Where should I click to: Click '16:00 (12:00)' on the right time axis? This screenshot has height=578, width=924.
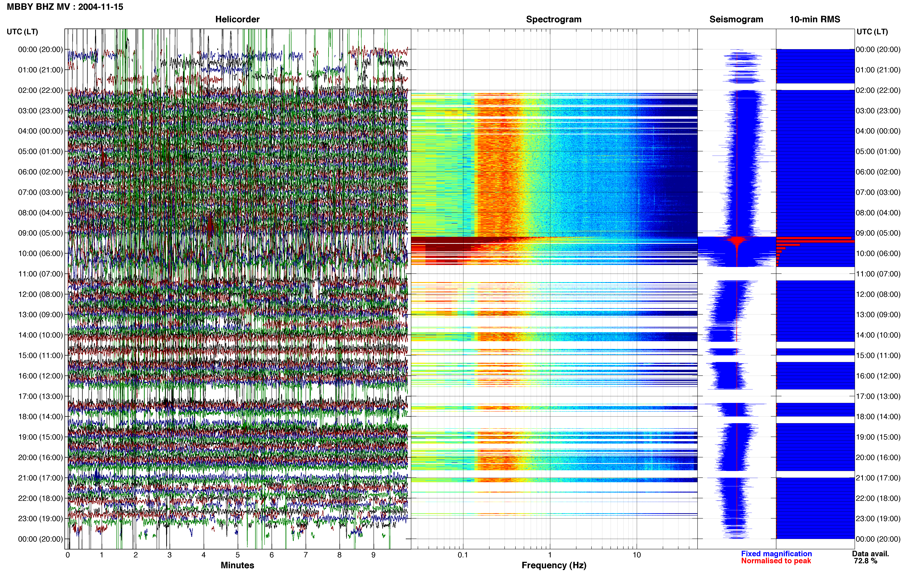[878, 376]
